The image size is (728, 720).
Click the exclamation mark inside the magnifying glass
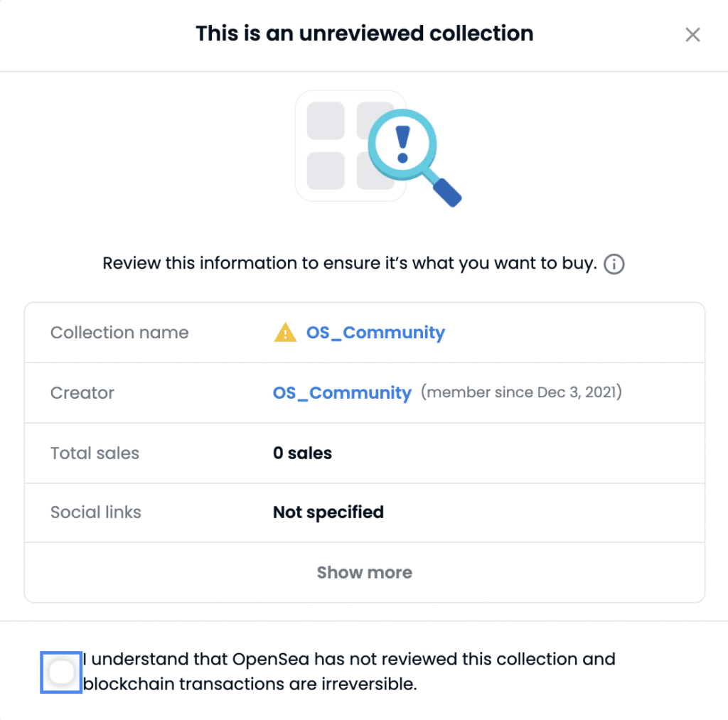tap(402, 144)
